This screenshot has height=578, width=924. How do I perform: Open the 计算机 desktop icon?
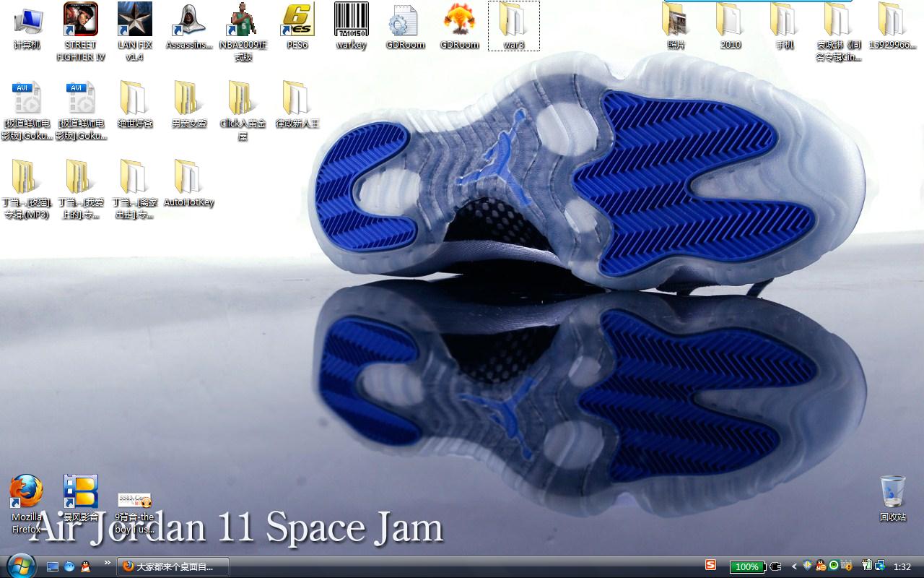[27, 27]
